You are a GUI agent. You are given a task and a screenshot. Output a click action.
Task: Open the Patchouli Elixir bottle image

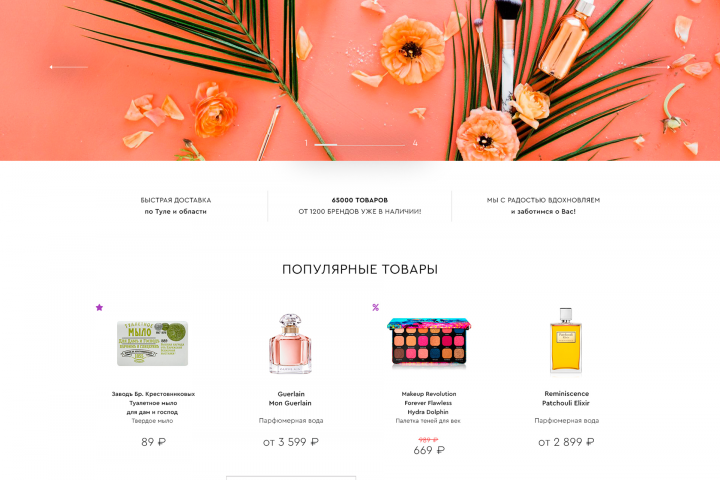click(x=566, y=340)
